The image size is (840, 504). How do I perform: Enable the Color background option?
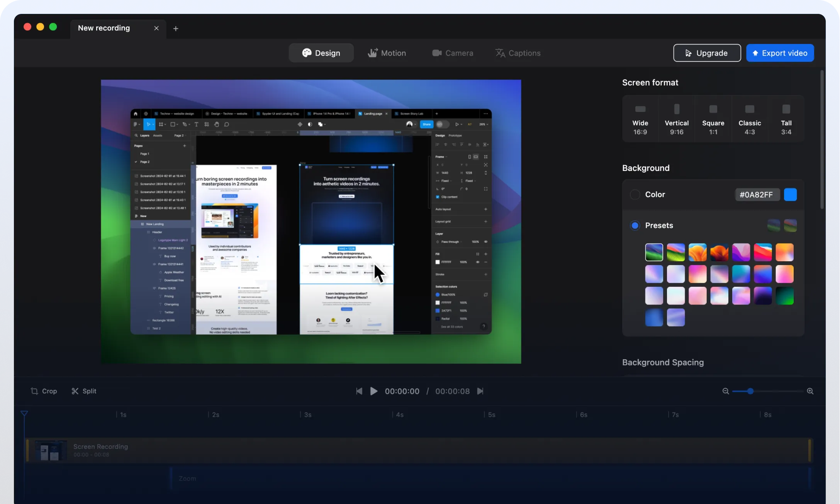(x=635, y=194)
